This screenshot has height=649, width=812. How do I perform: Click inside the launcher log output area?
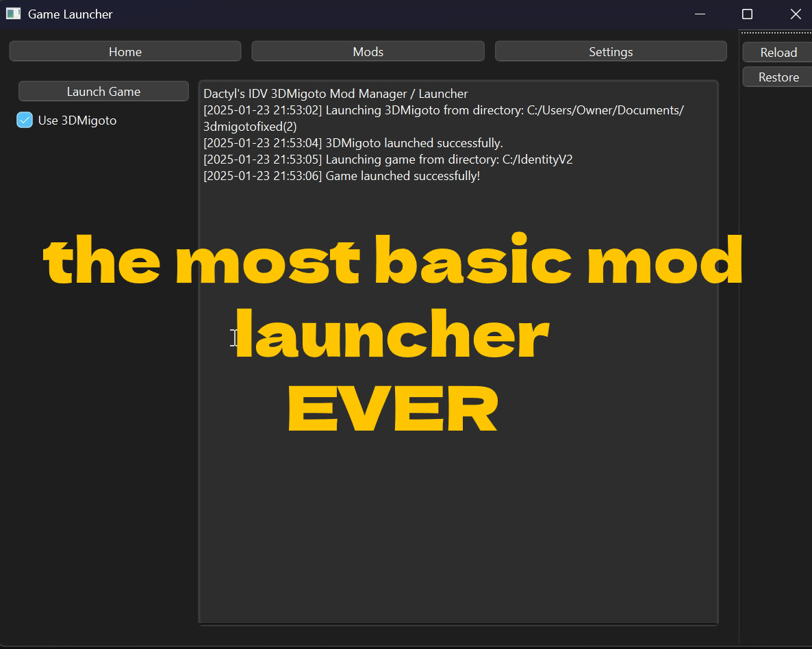coord(457,411)
